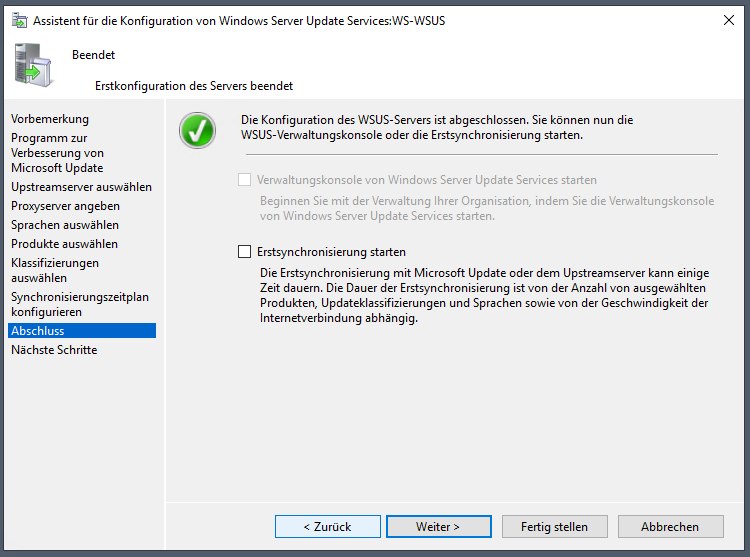Click the server icon in the wizard header

point(33,65)
